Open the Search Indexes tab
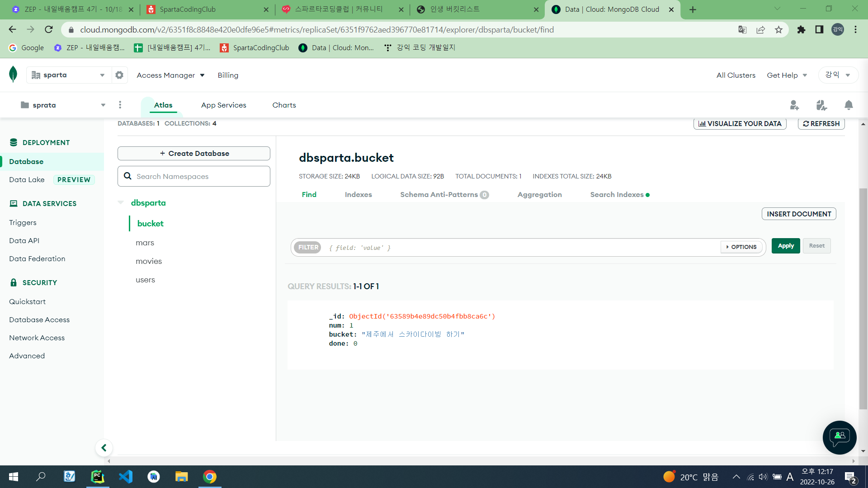Screen dimensions: 868x488 [619, 195]
